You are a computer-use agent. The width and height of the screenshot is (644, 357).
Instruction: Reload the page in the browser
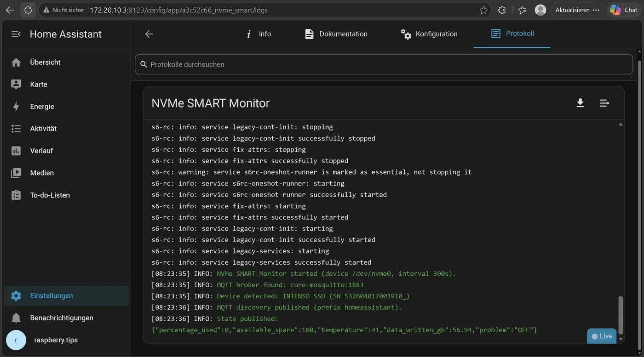(28, 10)
